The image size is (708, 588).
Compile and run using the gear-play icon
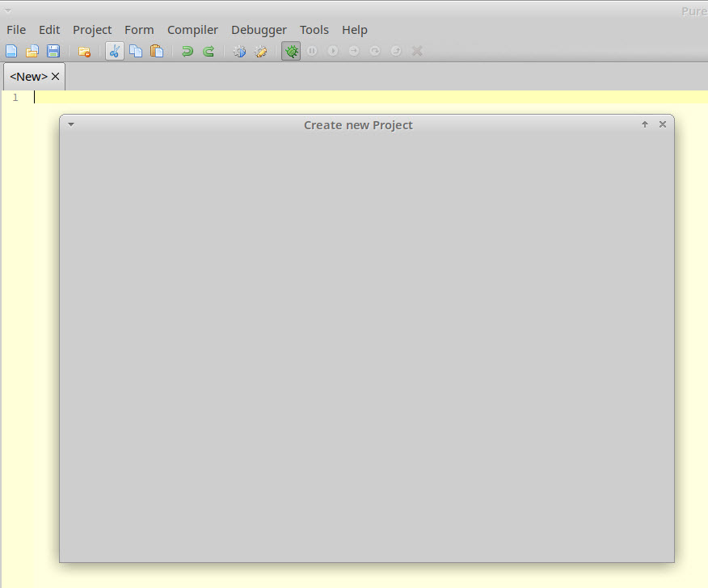pyautogui.click(x=239, y=51)
